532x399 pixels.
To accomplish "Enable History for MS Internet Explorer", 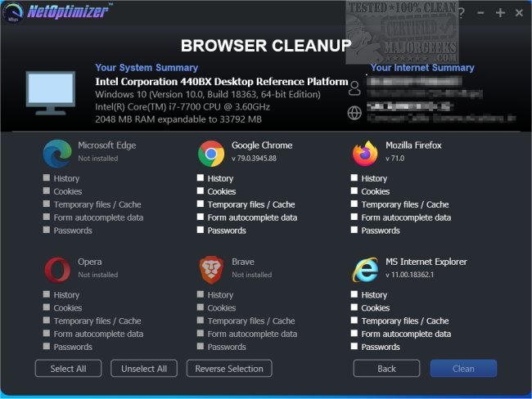I will (354, 294).
